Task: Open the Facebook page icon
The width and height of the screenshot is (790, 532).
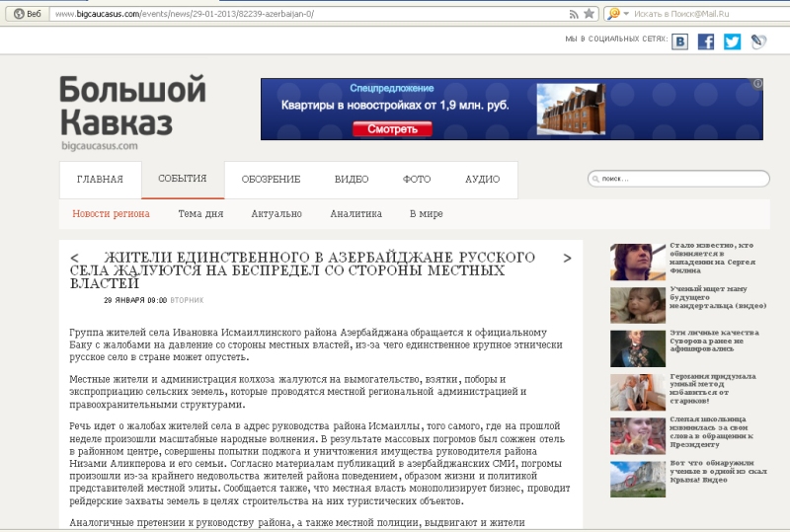Action: click(x=706, y=41)
